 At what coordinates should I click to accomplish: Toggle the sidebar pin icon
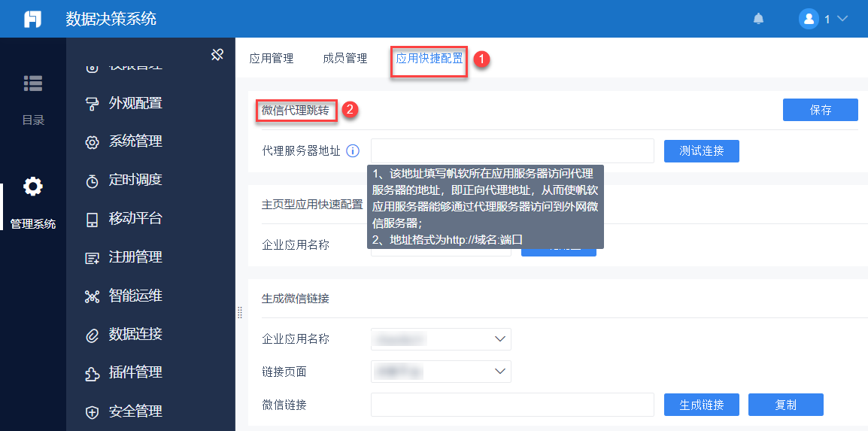point(217,54)
